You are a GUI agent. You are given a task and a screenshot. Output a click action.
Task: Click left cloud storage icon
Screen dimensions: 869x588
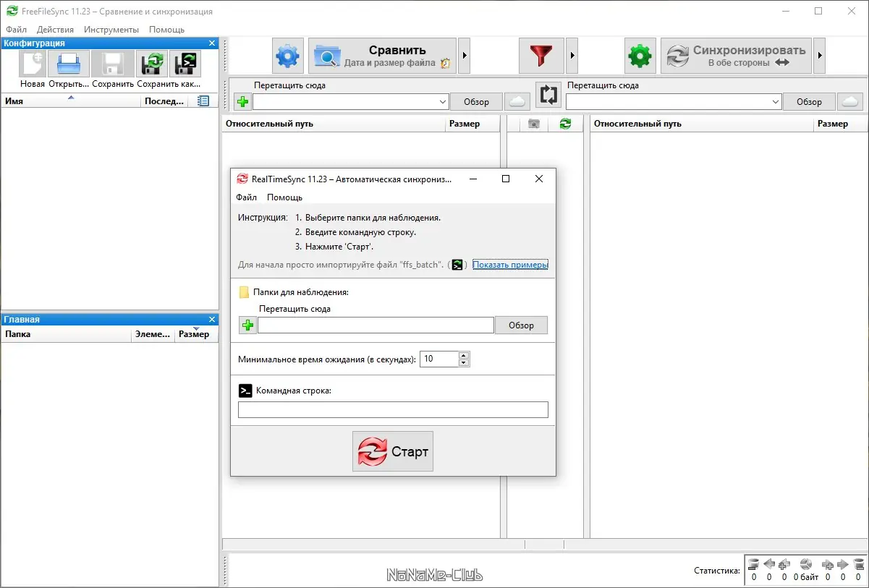pyautogui.click(x=516, y=101)
